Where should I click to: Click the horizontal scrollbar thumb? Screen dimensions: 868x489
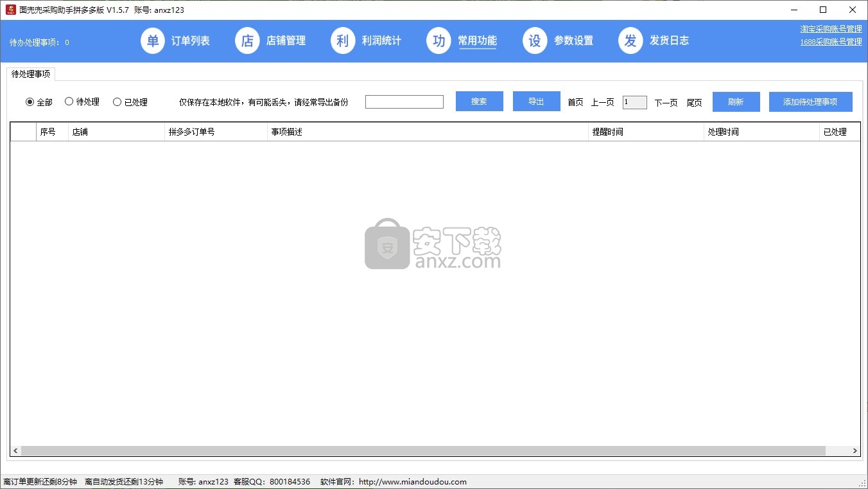(423, 451)
